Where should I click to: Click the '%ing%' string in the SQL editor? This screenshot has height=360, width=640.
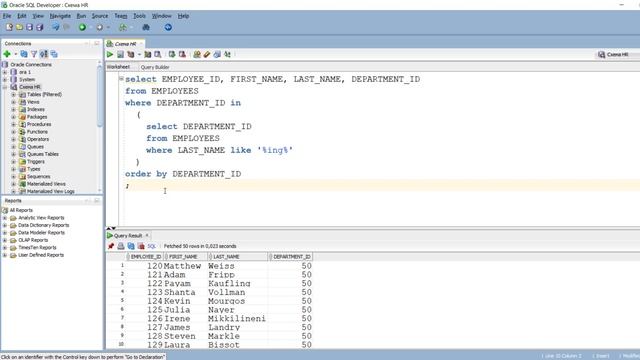point(275,150)
